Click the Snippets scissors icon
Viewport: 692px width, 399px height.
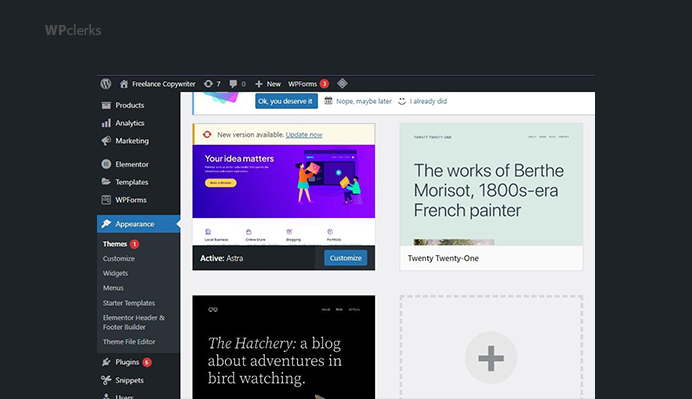coord(106,380)
